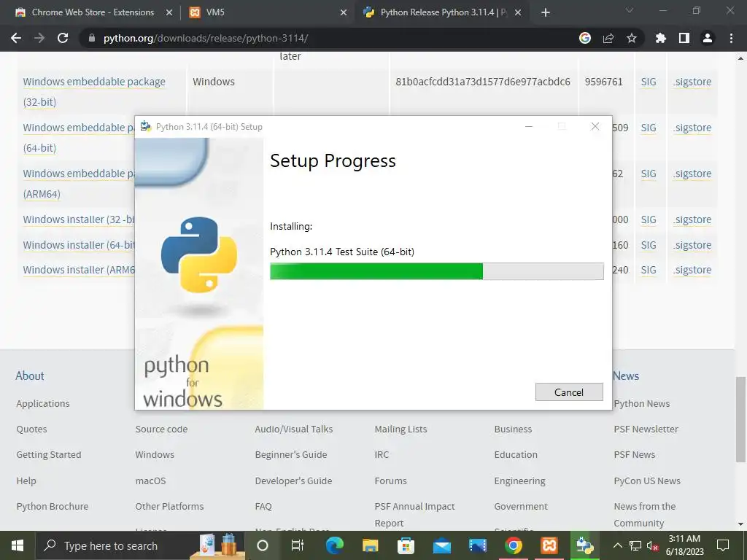
Task: Open Mailing Lists footer link
Action: 400,429
